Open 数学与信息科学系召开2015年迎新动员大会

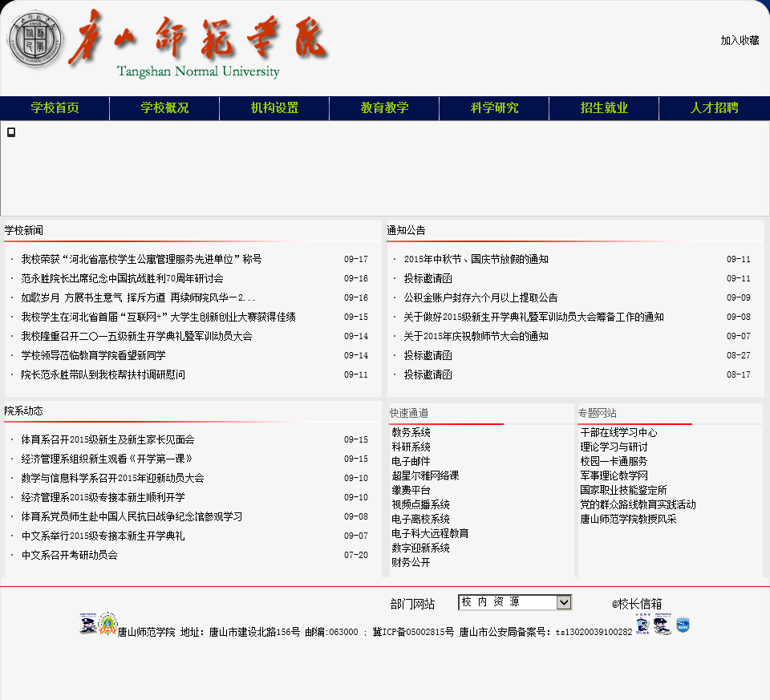(112, 478)
